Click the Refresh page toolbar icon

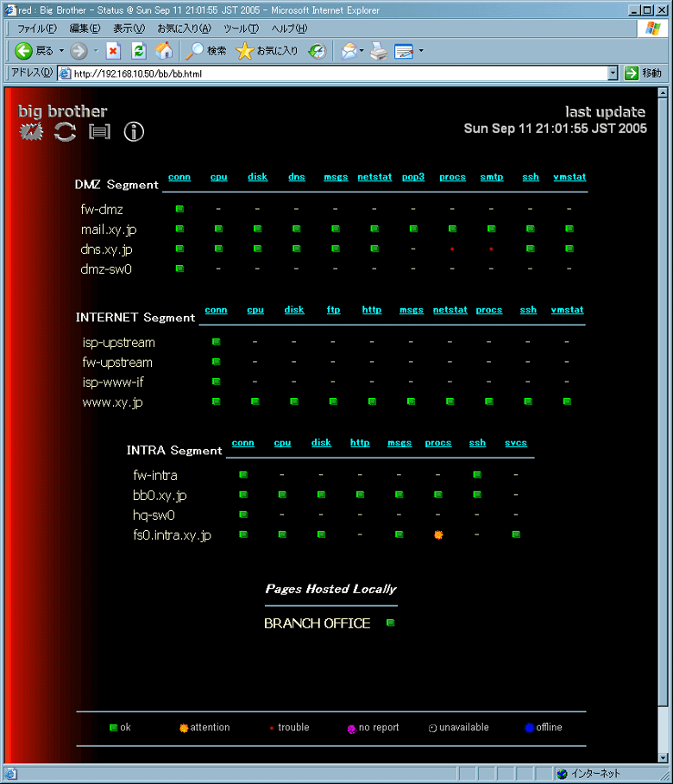(138, 50)
